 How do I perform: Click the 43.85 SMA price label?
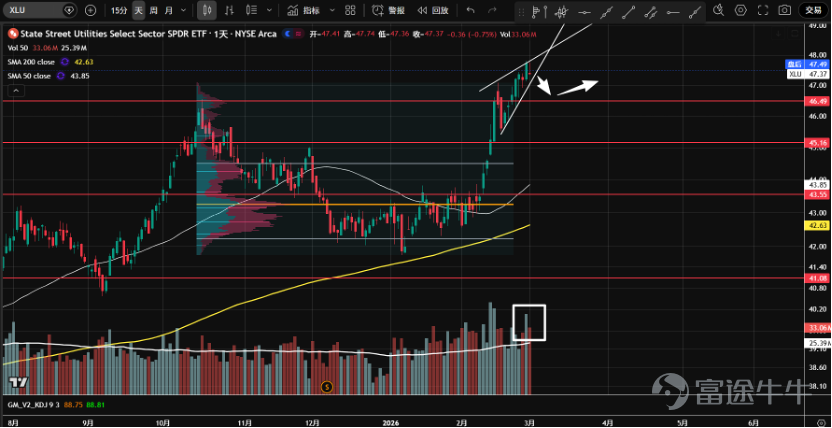(x=816, y=185)
